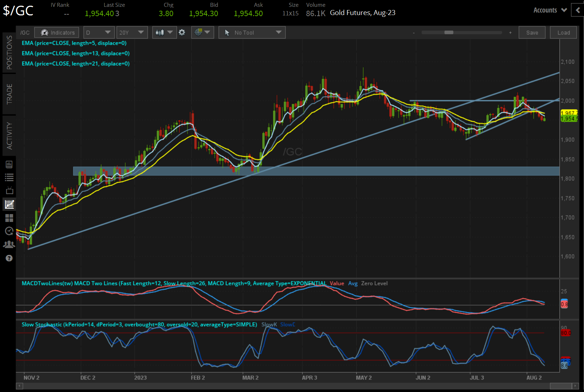Open the candlestick chart type dropdown

164,33
